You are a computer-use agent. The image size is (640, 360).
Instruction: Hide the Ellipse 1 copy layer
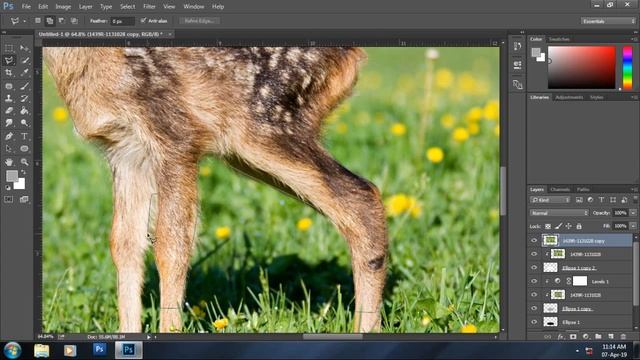(534, 309)
